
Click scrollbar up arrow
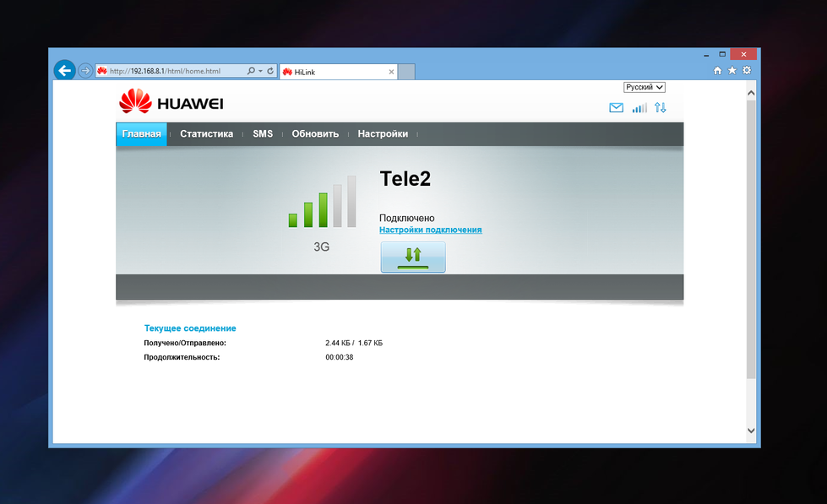[751, 93]
